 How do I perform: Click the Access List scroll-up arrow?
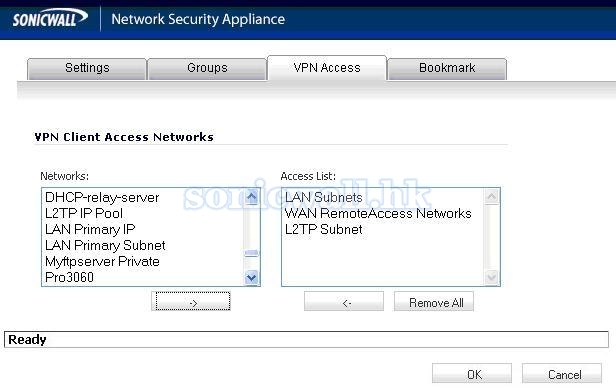tap(491, 197)
